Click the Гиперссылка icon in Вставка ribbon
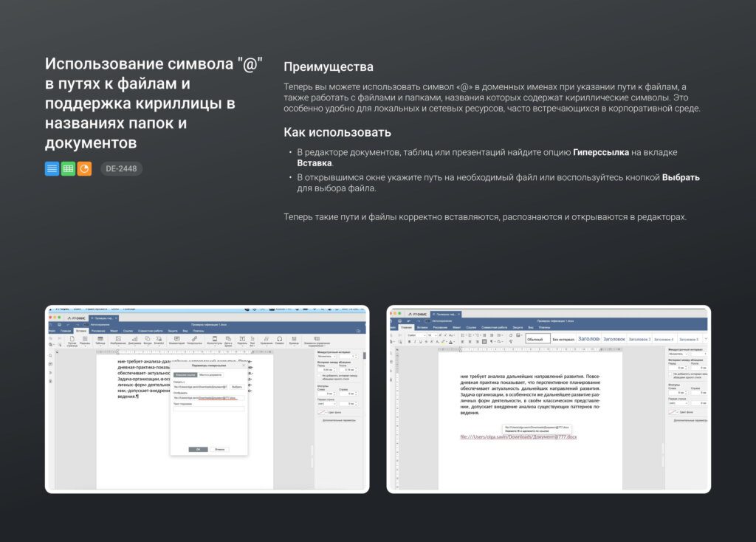 click(194, 340)
